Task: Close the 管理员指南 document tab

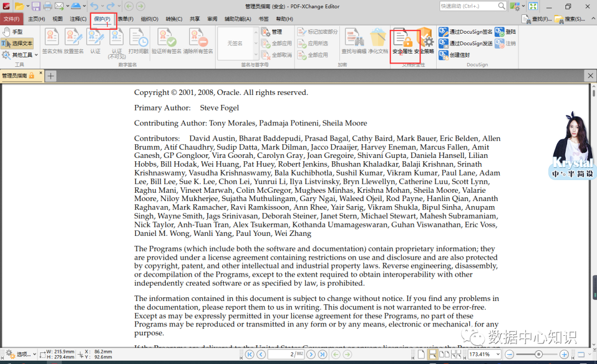Action: (41, 73)
